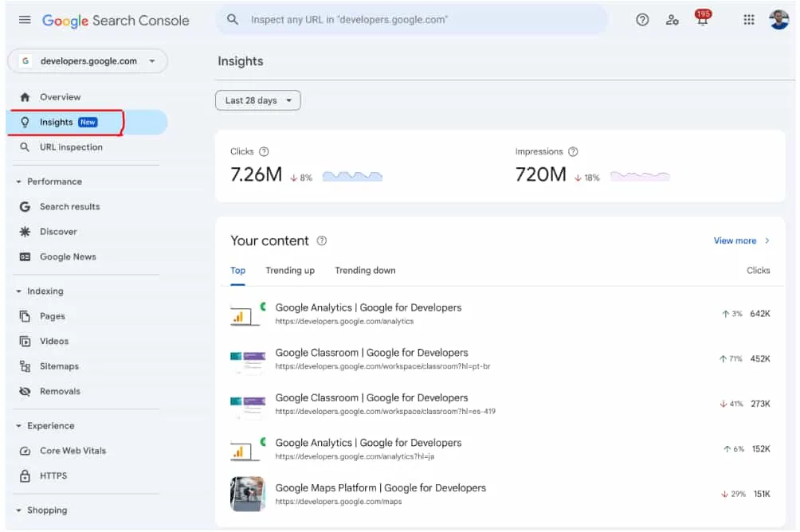Click the Google Classroom pt-br thumbnail
This screenshot has width=800, height=532.
(x=248, y=361)
